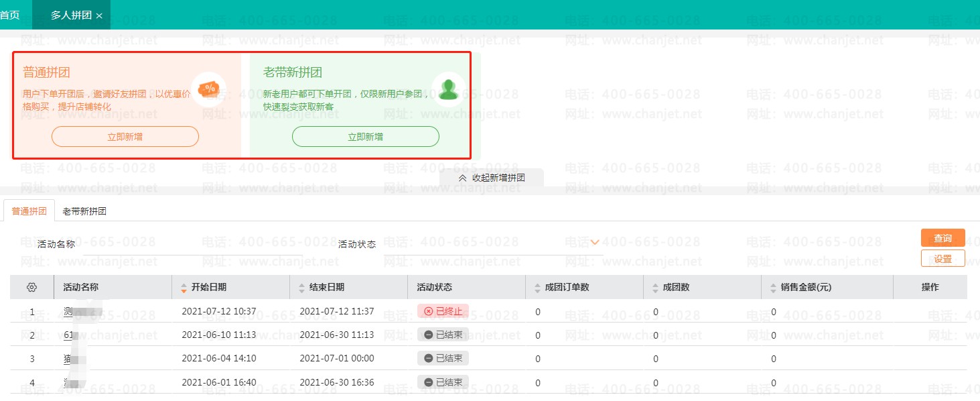This screenshot has height=401, width=980.
Task: Click the description starting 新老用户都可下单开团
Action: pos(346,100)
